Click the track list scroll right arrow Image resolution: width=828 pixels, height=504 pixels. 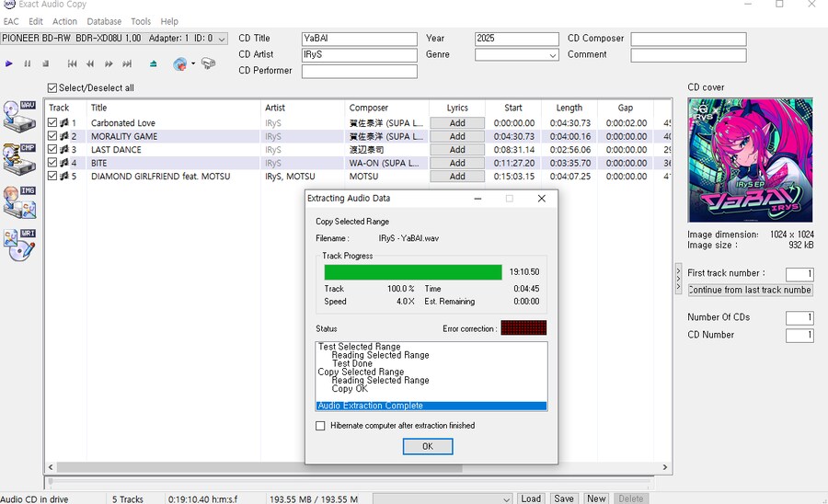pos(665,467)
